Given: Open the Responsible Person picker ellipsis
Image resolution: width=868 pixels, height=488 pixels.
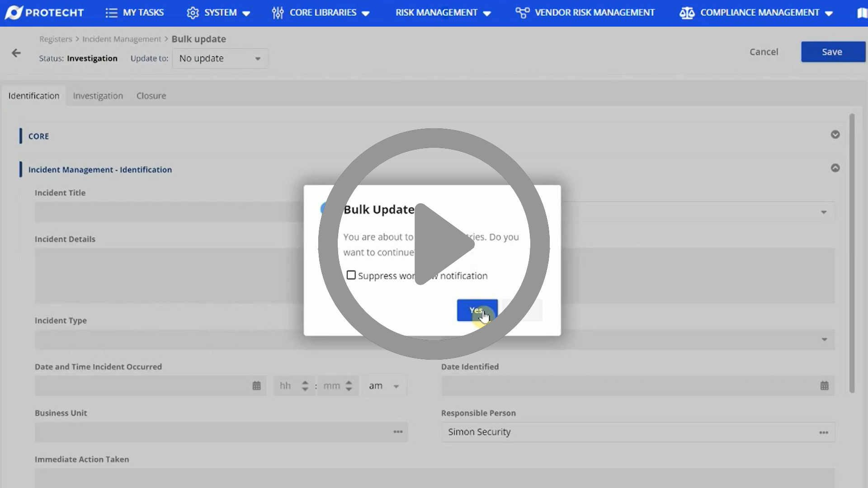Looking at the screenshot, I should point(824,432).
